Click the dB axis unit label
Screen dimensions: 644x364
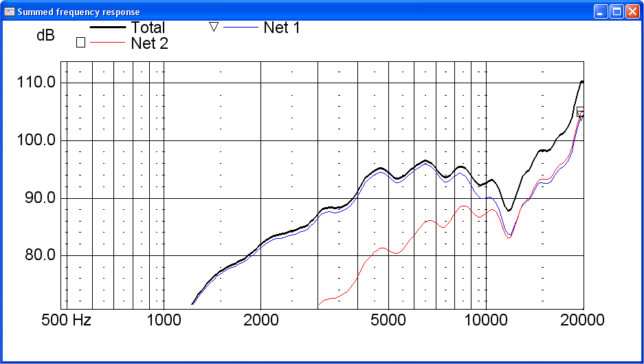[45, 35]
